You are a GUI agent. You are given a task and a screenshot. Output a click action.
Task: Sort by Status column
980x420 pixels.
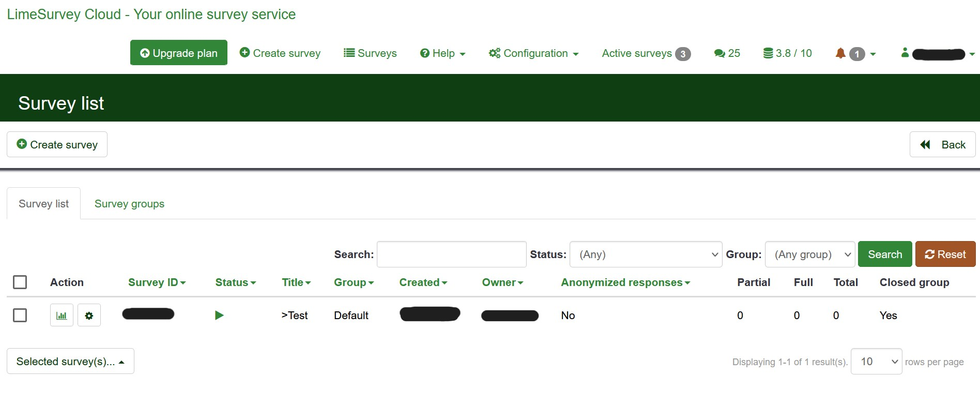tap(236, 282)
